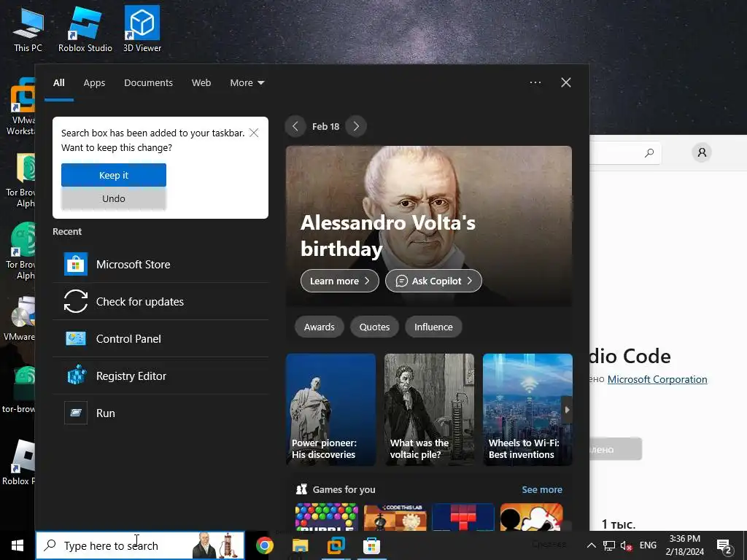Go to the previous day before Feb 18

(x=295, y=126)
